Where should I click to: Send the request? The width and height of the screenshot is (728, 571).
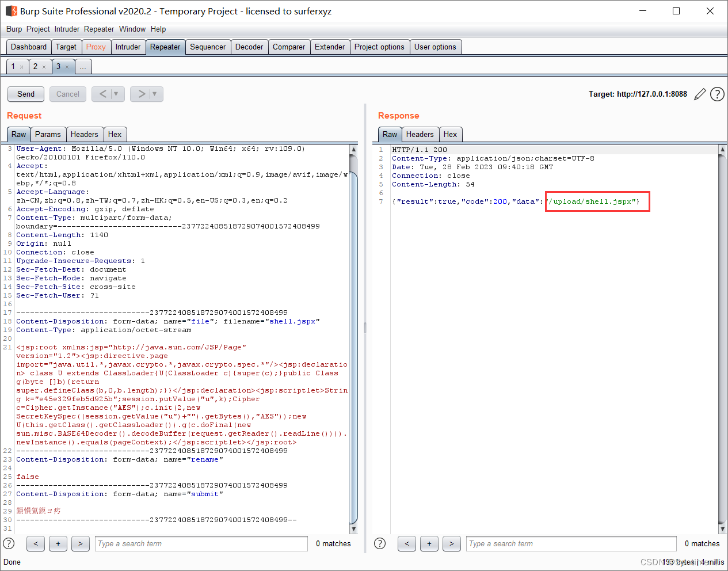pyautogui.click(x=26, y=94)
